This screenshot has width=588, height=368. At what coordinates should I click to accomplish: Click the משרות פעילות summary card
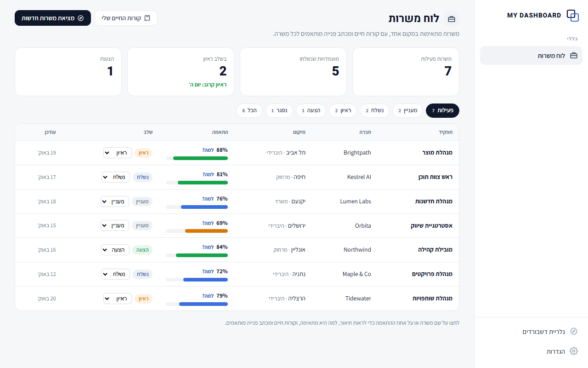(x=406, y=72)
